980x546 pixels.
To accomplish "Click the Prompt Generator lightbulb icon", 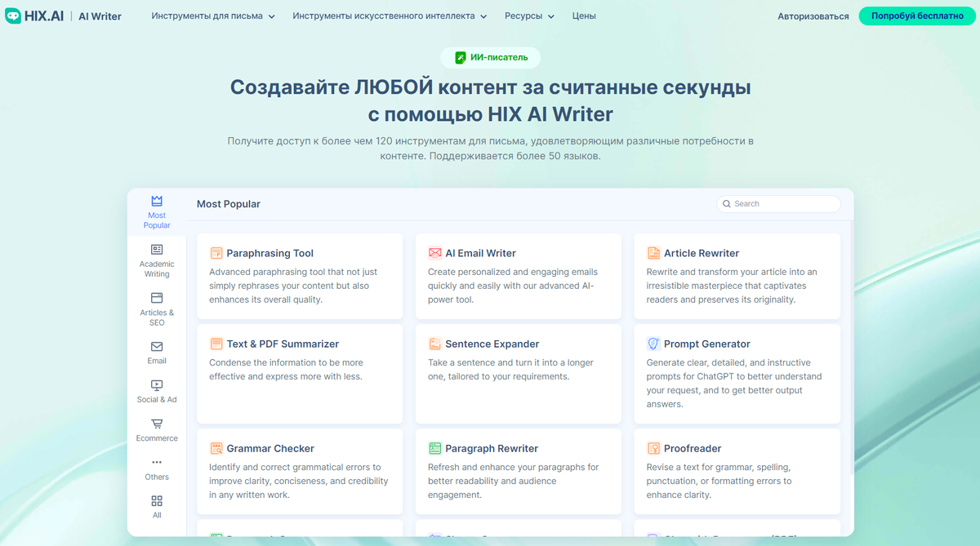I will (653, 344).
